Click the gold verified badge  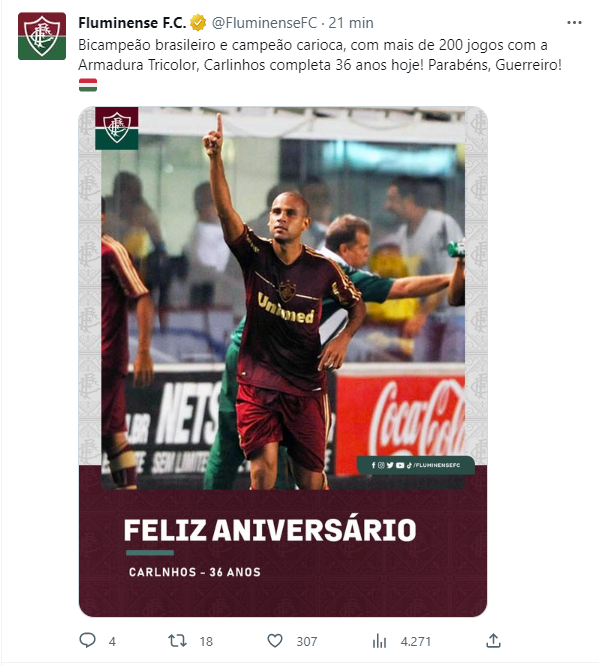click(198, 23)
